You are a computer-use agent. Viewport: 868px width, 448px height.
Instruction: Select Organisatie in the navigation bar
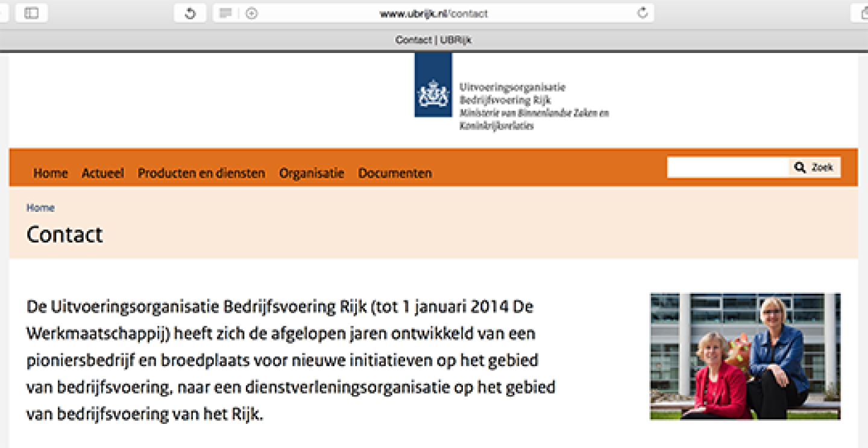tap(311, 173)
